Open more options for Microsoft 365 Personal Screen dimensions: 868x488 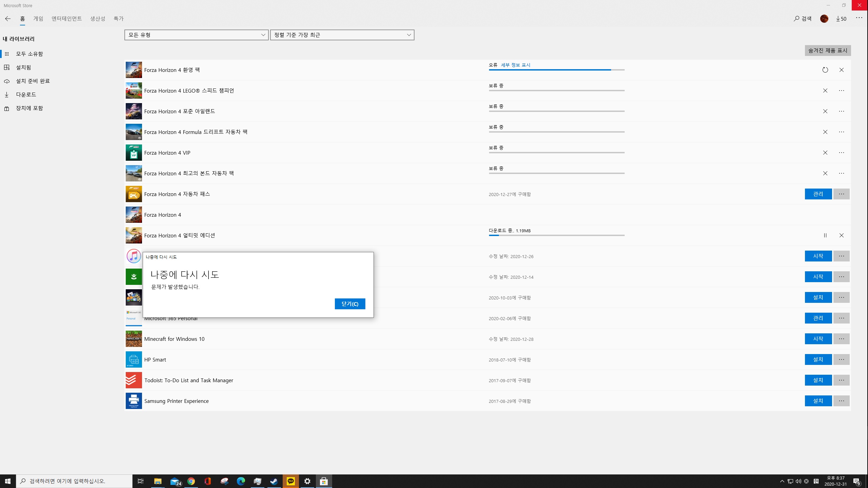click(841, 318)
